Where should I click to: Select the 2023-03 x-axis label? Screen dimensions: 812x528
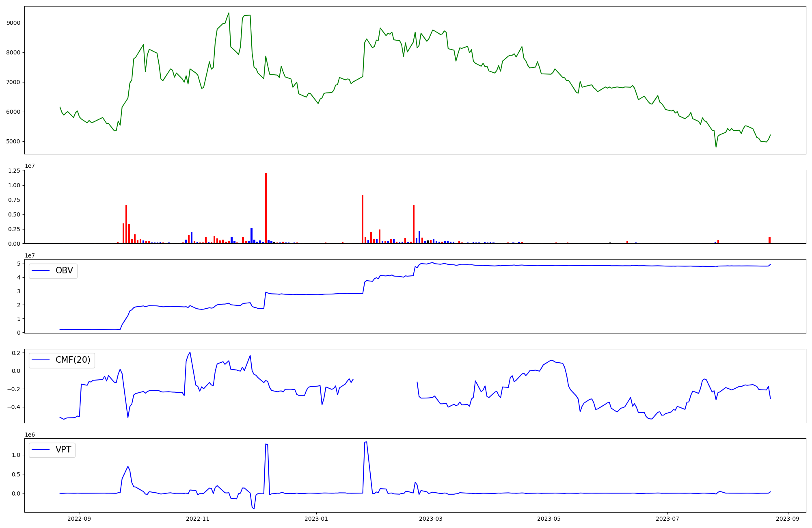431,519
